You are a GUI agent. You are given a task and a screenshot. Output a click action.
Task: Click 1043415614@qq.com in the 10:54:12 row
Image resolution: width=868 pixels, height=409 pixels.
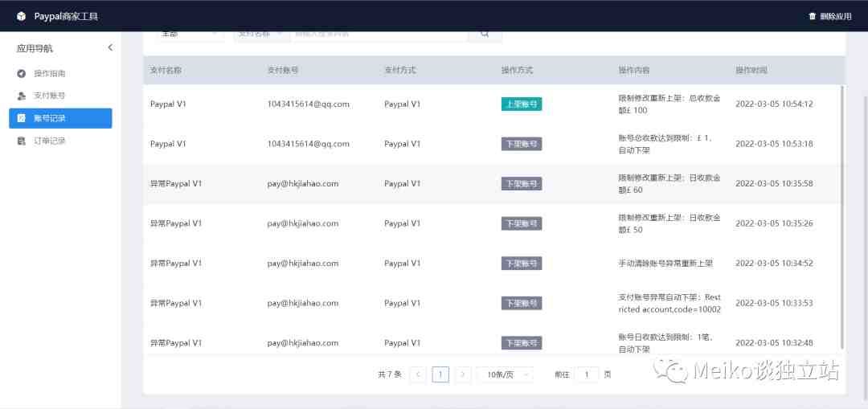click(309, 104)
